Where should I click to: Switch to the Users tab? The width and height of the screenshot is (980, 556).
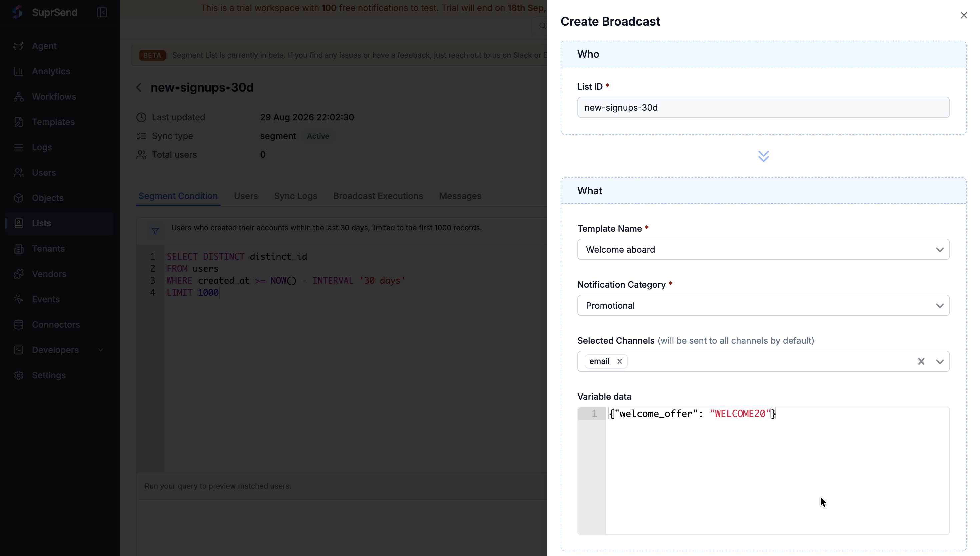pyautogui.click(x=246, y=196)
